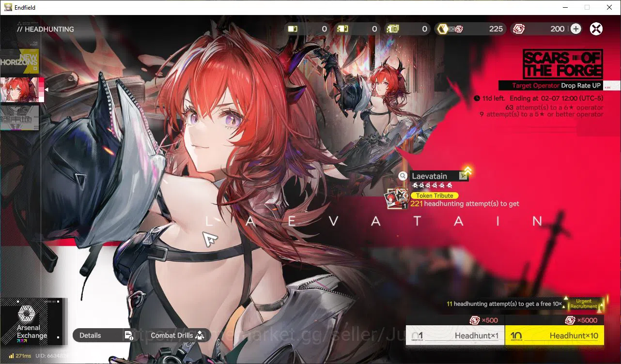Select the Scars of the Forge banner logo
Screen dimensions: 621x364
[x=563, y=64]
